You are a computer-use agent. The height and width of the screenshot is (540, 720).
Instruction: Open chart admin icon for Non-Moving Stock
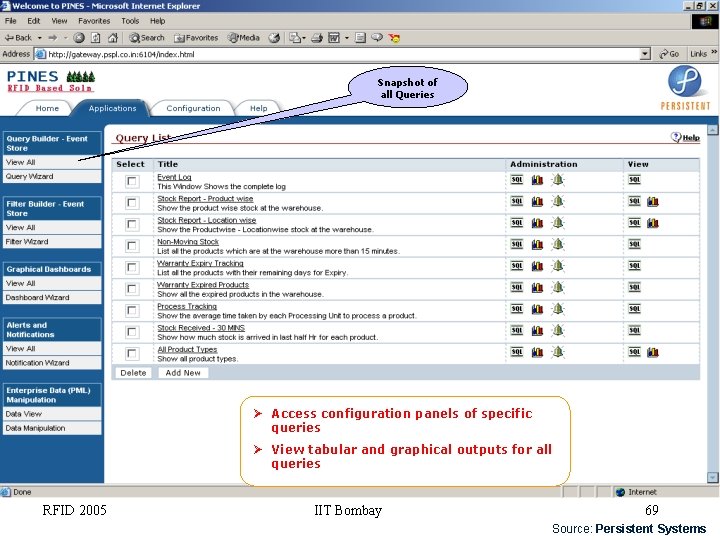(x=537, y=244)
